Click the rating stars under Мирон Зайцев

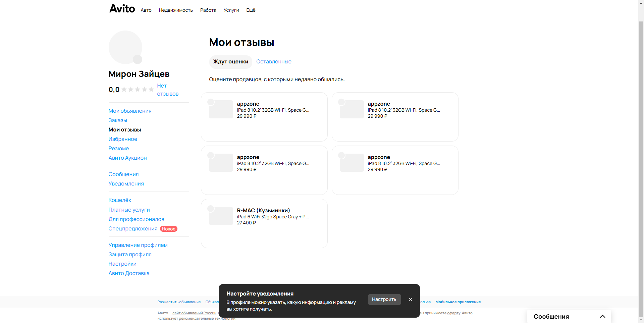[138, 90]
